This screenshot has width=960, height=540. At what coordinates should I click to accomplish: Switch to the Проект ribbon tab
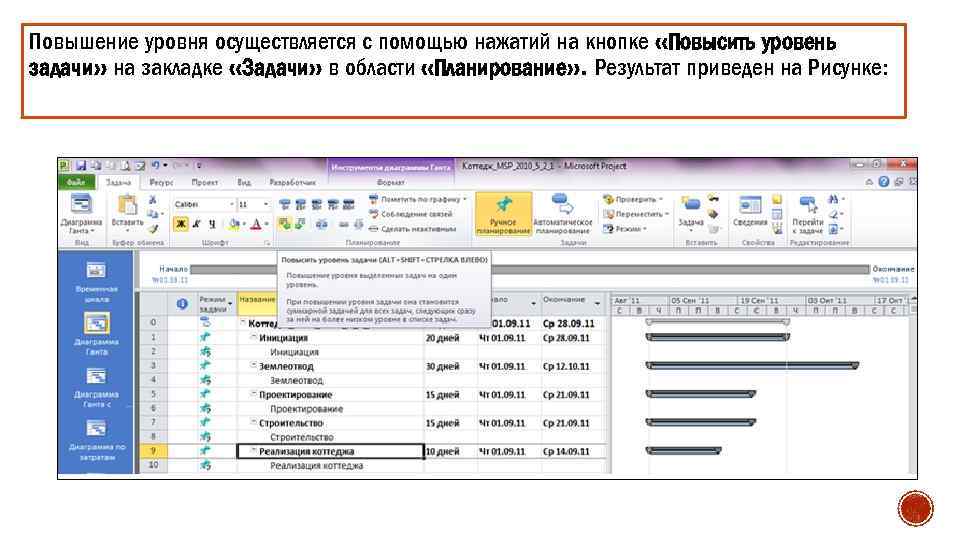(x=204, y=182)
